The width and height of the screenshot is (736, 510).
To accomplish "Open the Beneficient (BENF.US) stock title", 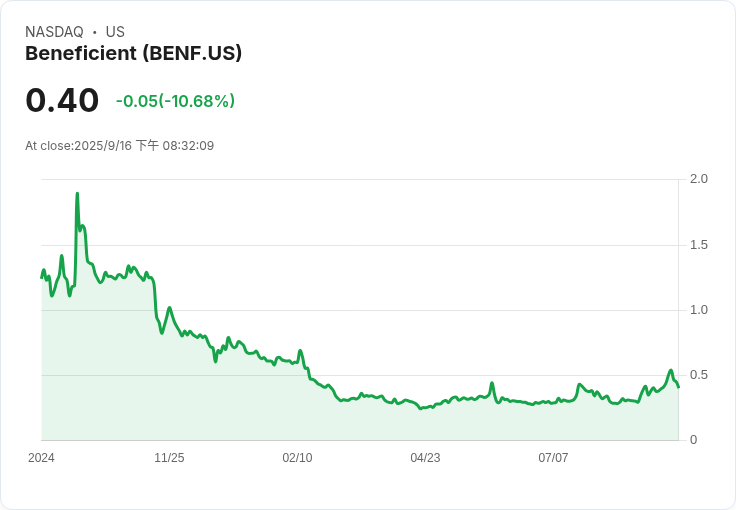I will [133, 53].
